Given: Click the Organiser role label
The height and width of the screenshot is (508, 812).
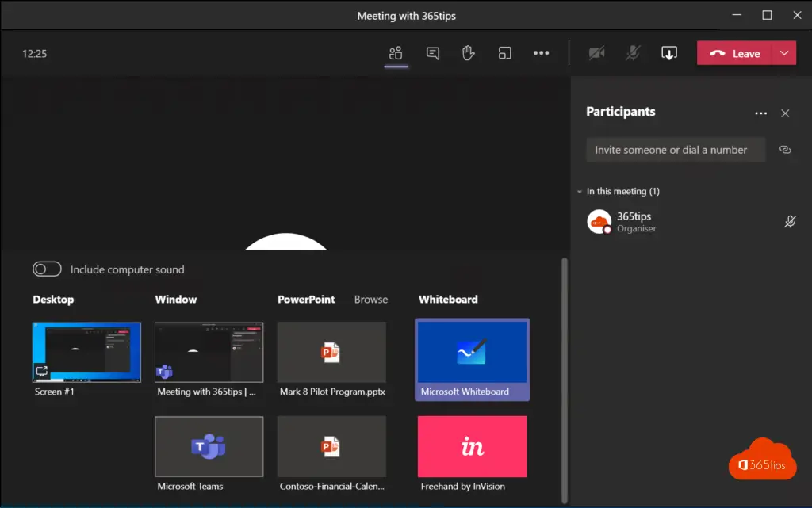Looking at the screenshot, I should point(636,229).
